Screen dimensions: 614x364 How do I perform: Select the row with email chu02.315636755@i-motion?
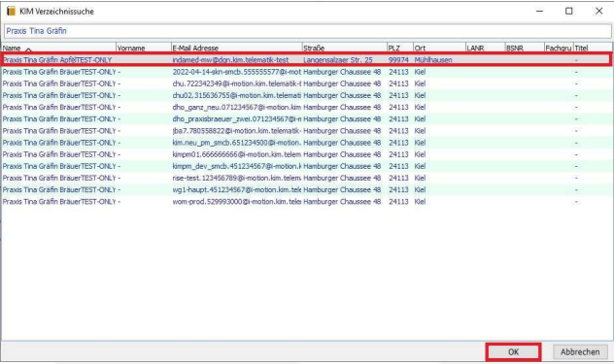pyautogui.click(x=307, y=95)
